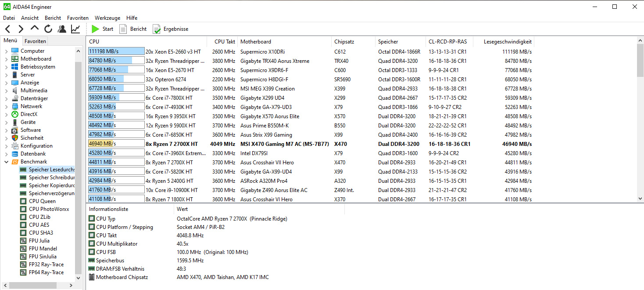
Task: Sort by the Lesegeschwindigkeit column header
Action: [504, 42]
